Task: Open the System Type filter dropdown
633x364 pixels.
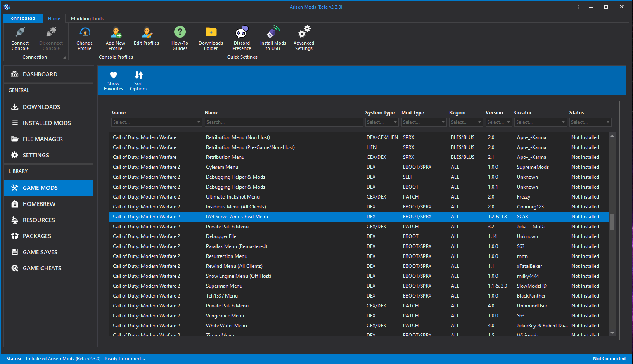Action: 381,122
